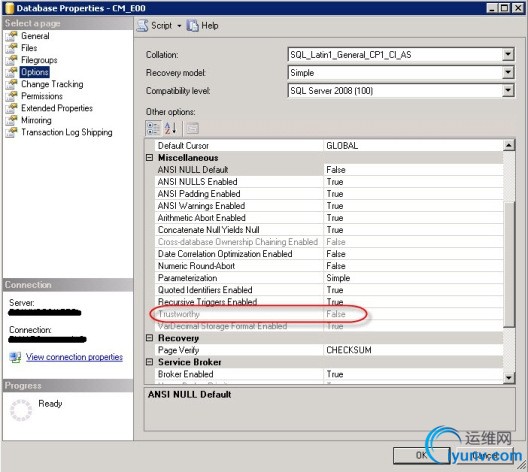Collapse the Service Broker section
Image resolution: width=528 pixels, height=472 pixels.
150,362
